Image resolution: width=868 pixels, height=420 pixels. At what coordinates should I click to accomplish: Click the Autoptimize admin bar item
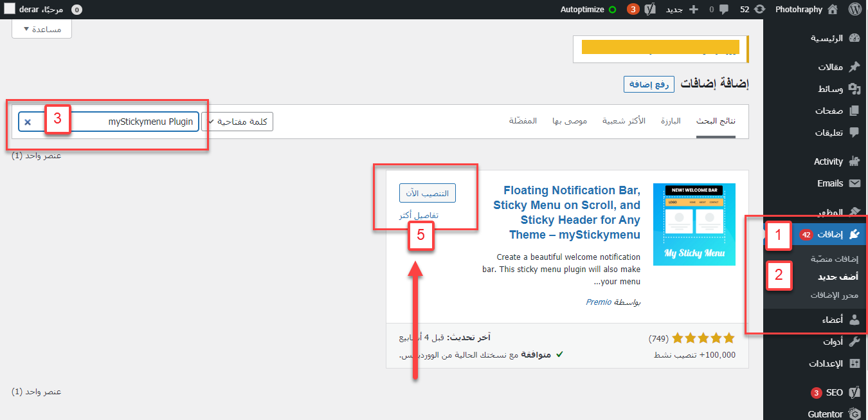(x=588, y=10)
